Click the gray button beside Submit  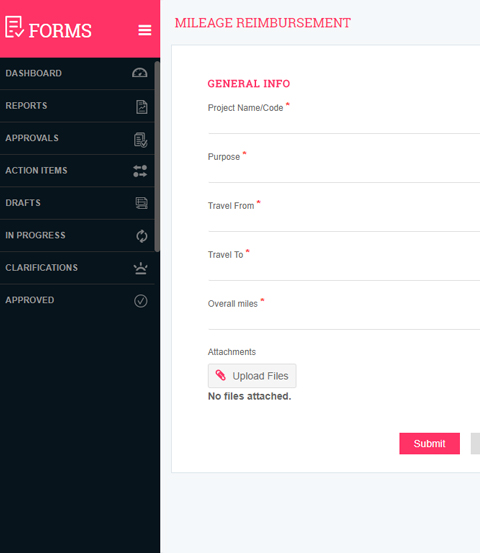[475, 443]
